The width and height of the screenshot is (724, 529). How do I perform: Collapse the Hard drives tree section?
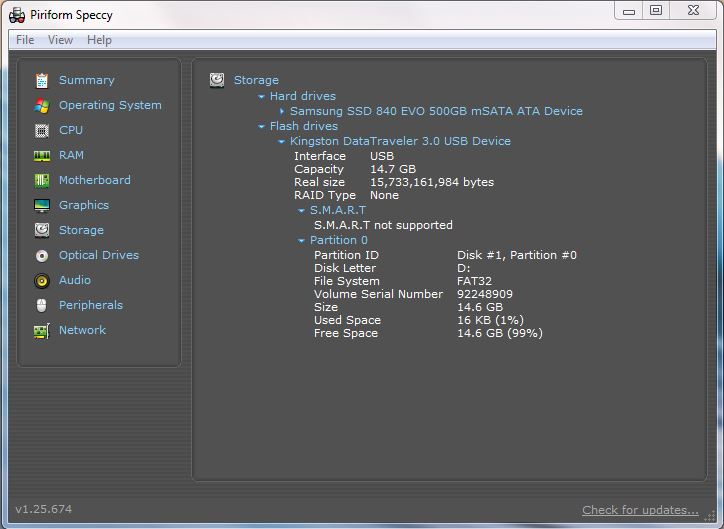(262, 97)
